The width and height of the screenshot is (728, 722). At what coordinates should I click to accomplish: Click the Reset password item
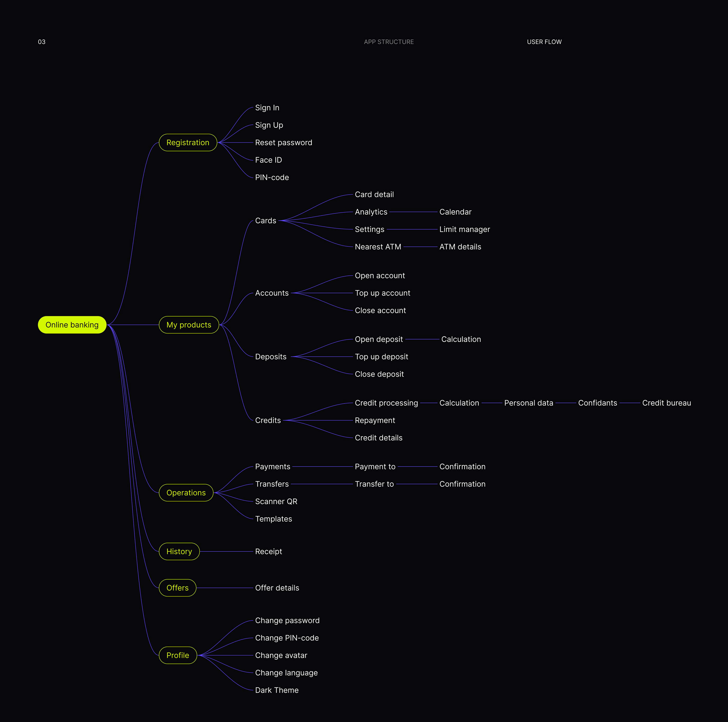(x=283, y=142)
